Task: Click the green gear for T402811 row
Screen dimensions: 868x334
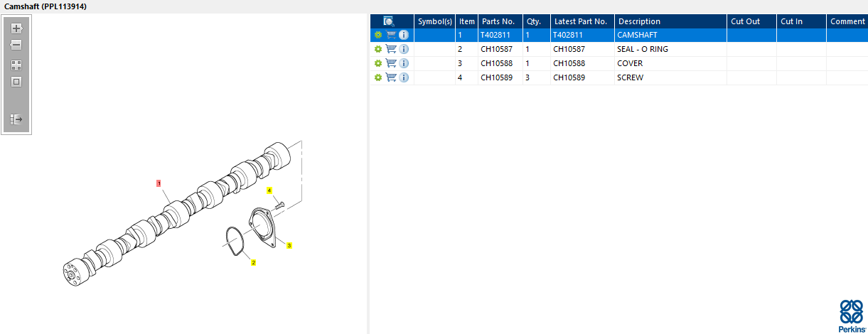Action: pos(378,35)
